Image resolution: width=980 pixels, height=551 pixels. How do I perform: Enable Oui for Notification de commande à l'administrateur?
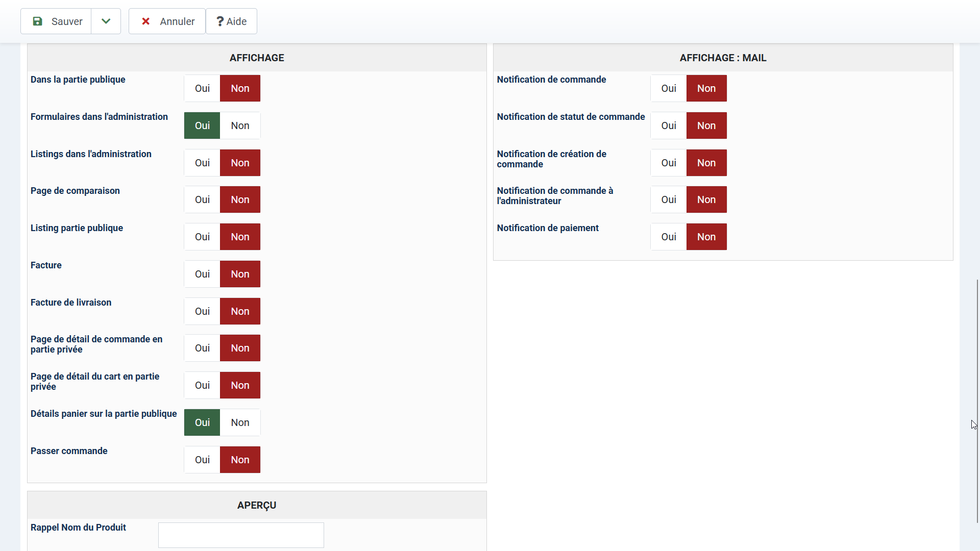(x=669, y=199)
